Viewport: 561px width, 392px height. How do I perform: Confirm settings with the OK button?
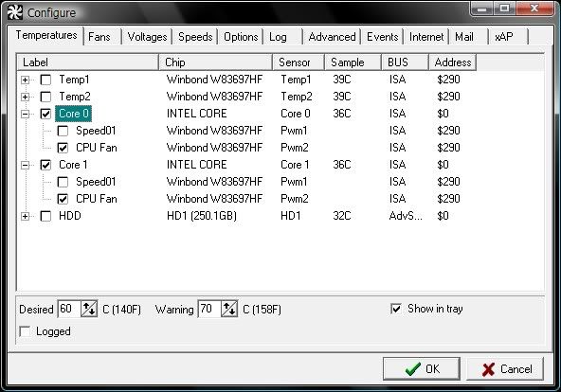pyautogui.click(x=422, y=368)
